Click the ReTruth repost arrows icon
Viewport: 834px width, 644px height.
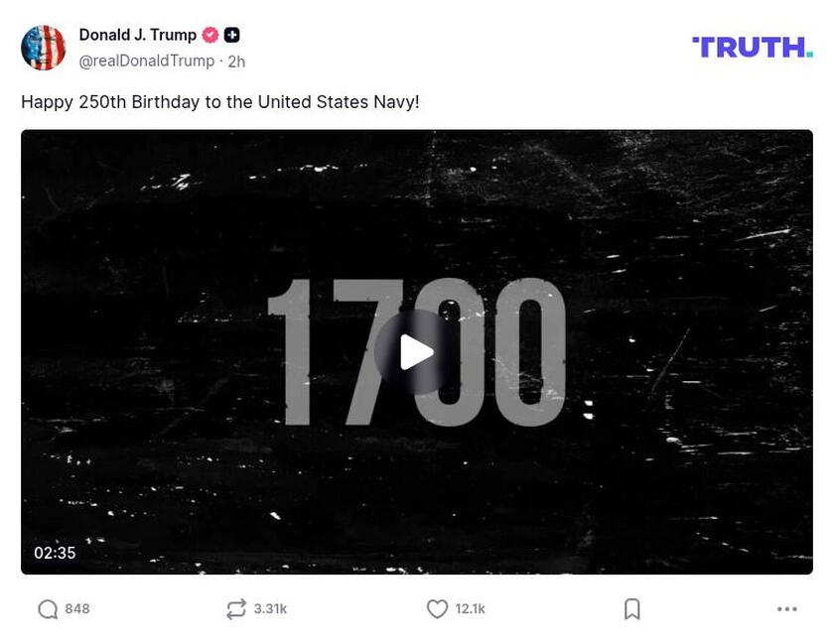(x=235, y=609)
